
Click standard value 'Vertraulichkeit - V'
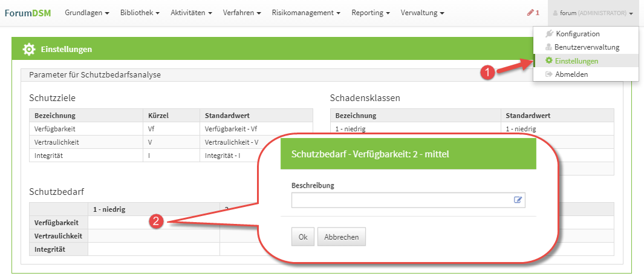(x=231, y=142)
